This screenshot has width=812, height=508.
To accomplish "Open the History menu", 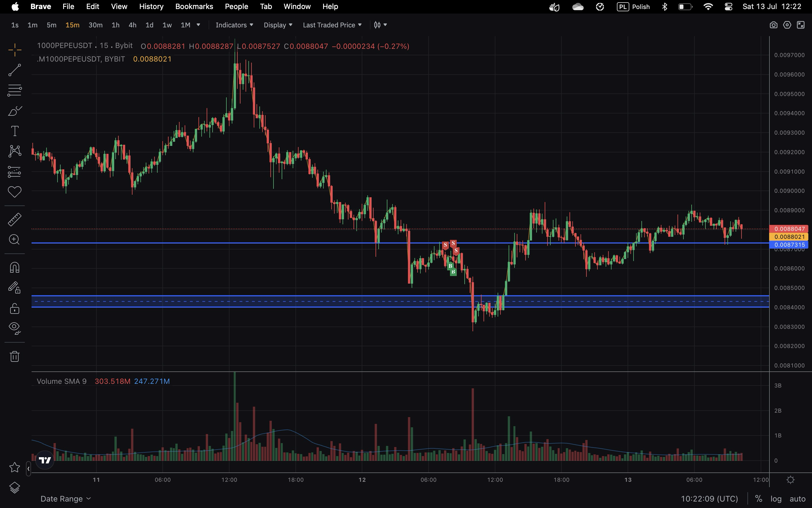I will (x=151, y=6).
